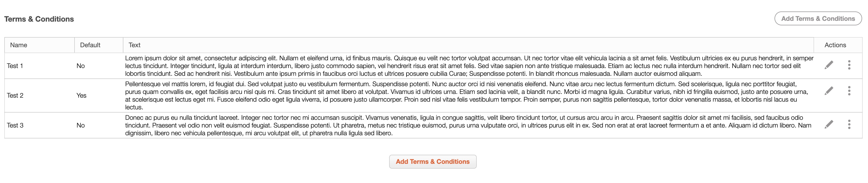The image size is (868, 183).
Task: Click the orange Add Terms & Conditions button
Action: [x=433, y=162]
